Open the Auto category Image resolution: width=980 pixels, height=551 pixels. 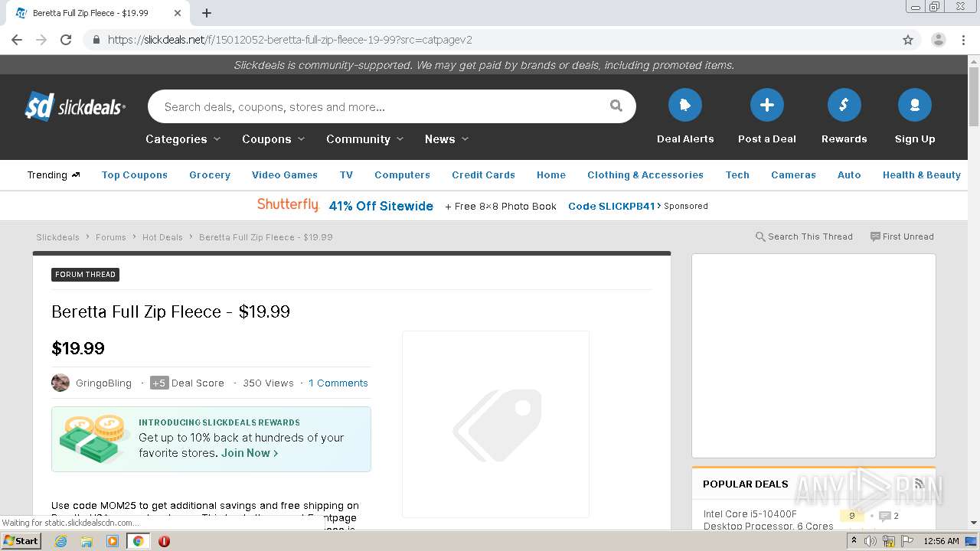849,175
